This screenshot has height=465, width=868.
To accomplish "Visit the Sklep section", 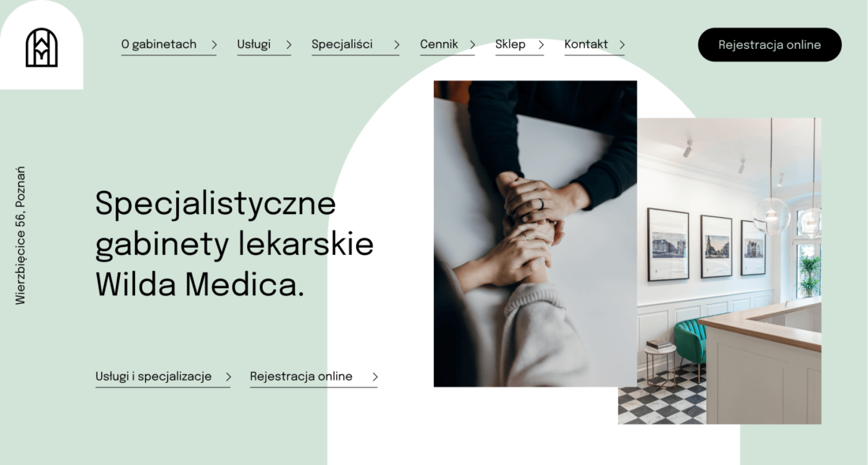I will pos(511,44).
